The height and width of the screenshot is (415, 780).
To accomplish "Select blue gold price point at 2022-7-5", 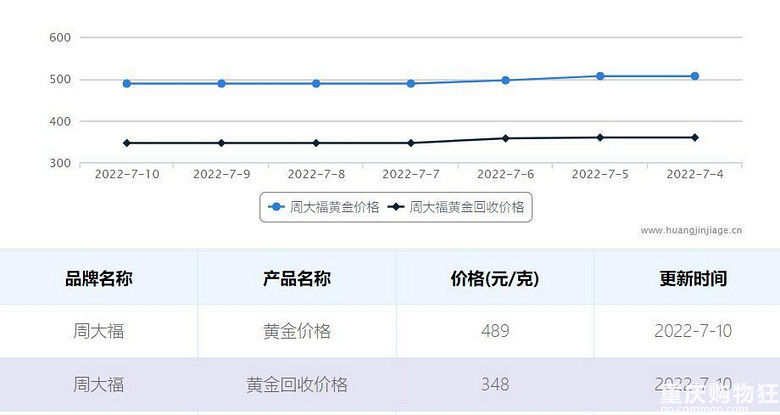I will tap(600, 76).
